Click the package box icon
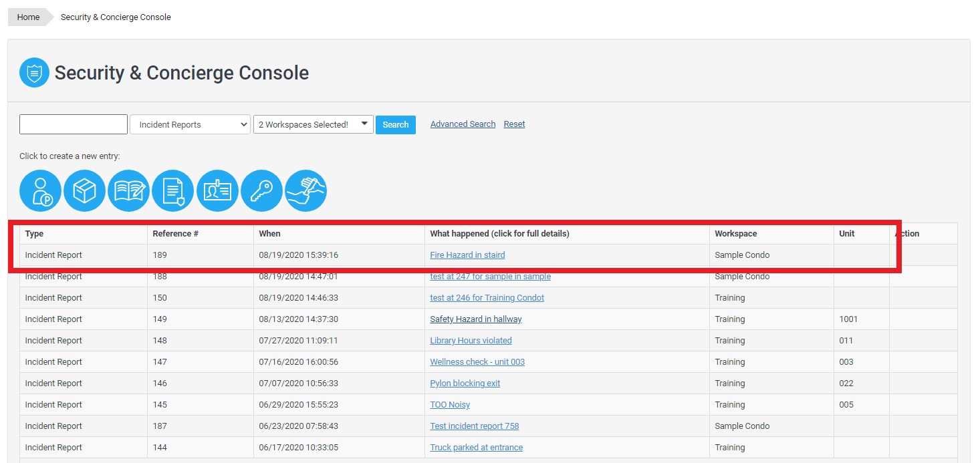The image size is (980, 463). tap(84, 191)
